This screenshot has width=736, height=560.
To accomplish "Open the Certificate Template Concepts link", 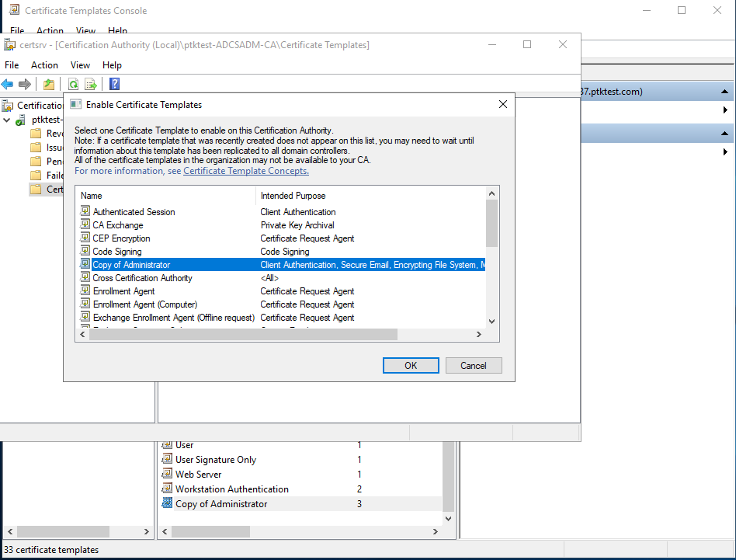I will (x=246, y=171).
